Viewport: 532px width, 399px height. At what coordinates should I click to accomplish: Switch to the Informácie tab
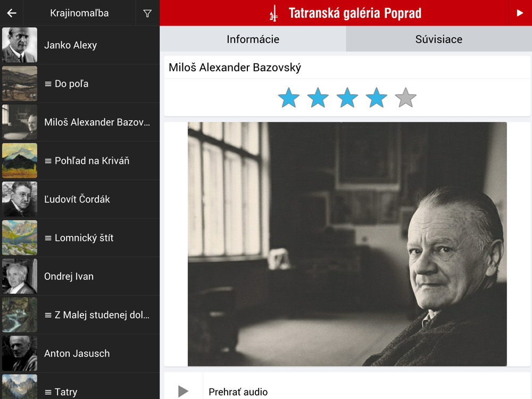pyautogui.click(x=253, y=39)
